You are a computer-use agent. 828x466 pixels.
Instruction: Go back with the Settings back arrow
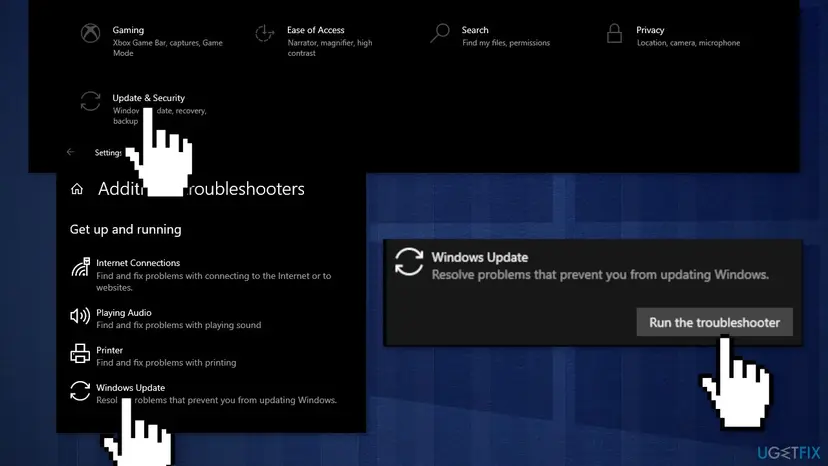click(71, 152)
